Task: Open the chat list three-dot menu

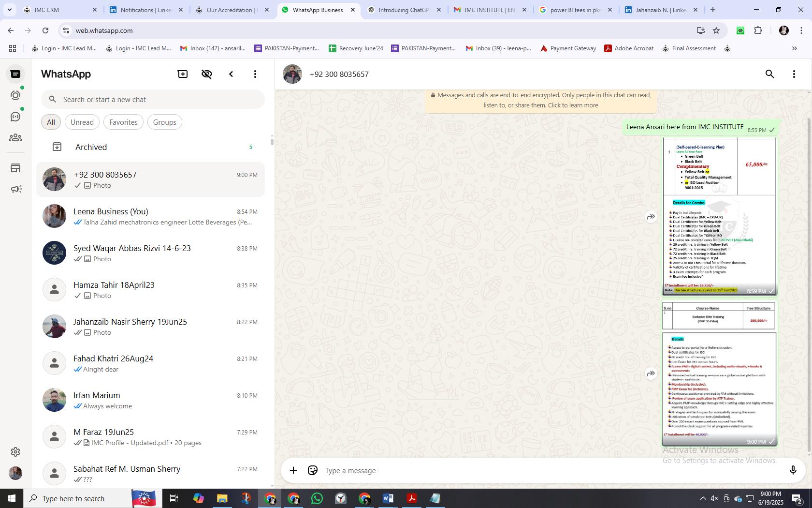Action: [255, 74]
